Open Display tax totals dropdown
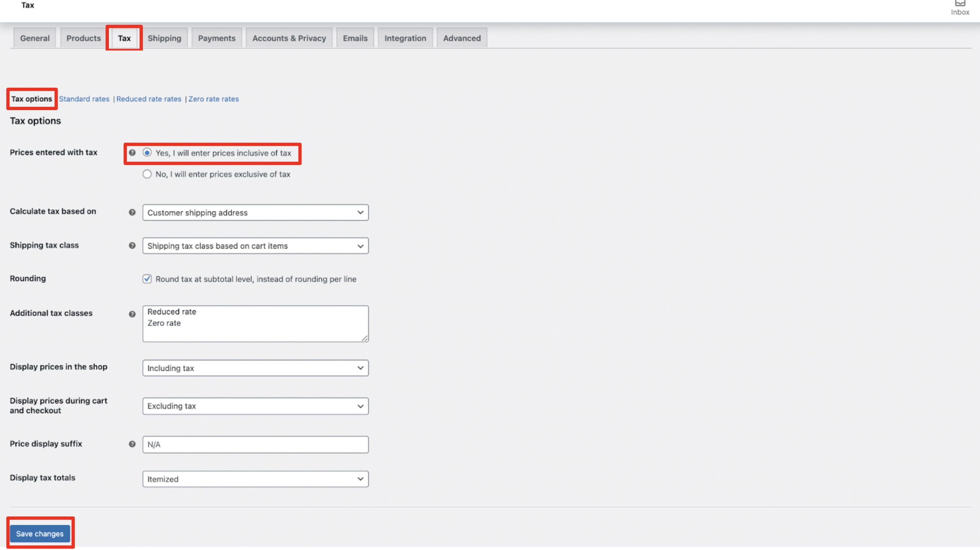The height and width of the screenshot is (550, 980). point(255,479)
